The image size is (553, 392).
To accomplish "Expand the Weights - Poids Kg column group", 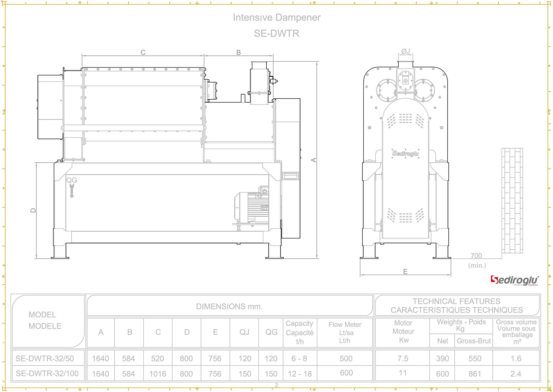I will point(461,325).
